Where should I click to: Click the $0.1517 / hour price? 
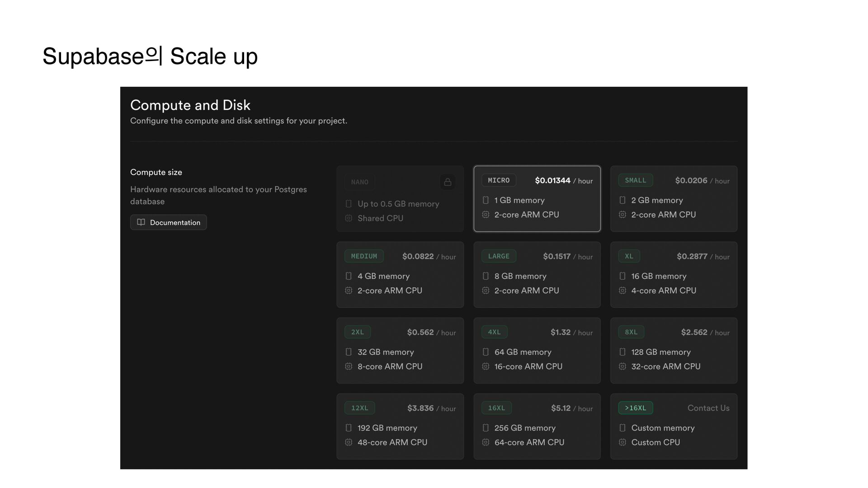click(568, 257)
